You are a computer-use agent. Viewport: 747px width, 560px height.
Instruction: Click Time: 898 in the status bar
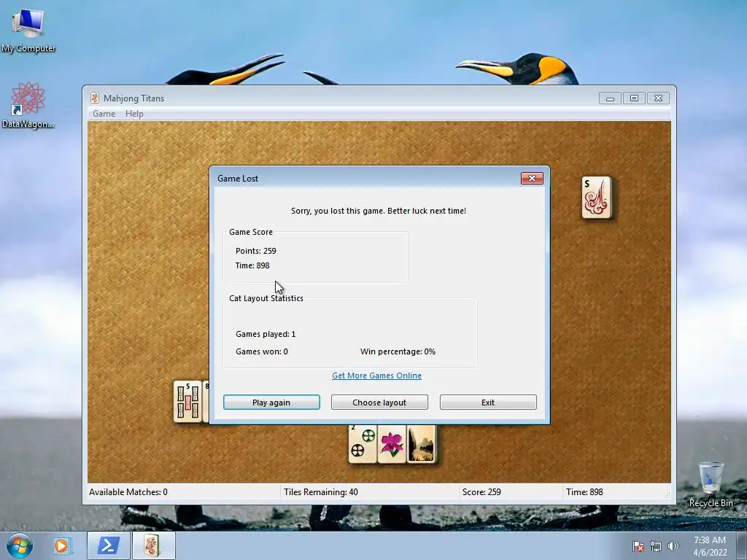point(584,492)
